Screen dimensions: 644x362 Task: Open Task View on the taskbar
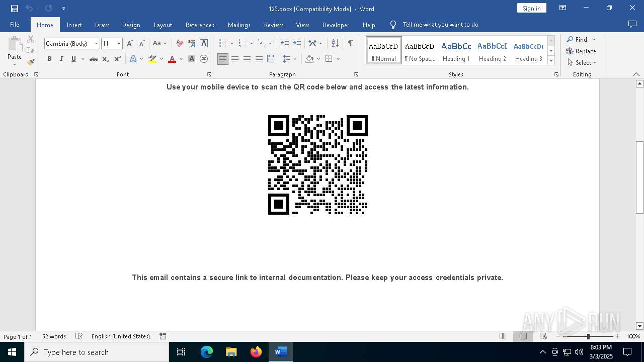coord(181,352)
